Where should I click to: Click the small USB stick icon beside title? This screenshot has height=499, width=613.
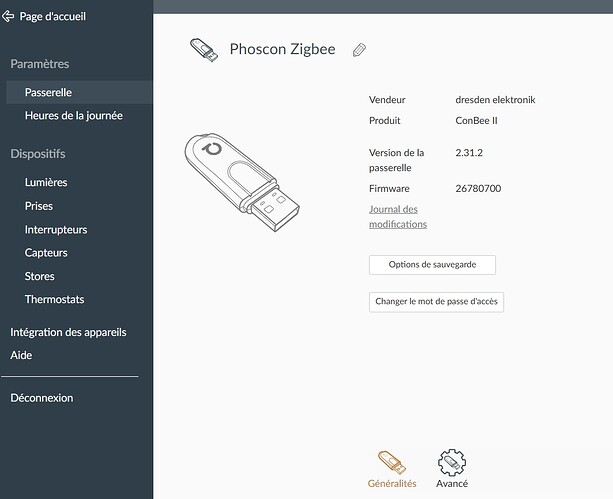click(x=204, y=50)
